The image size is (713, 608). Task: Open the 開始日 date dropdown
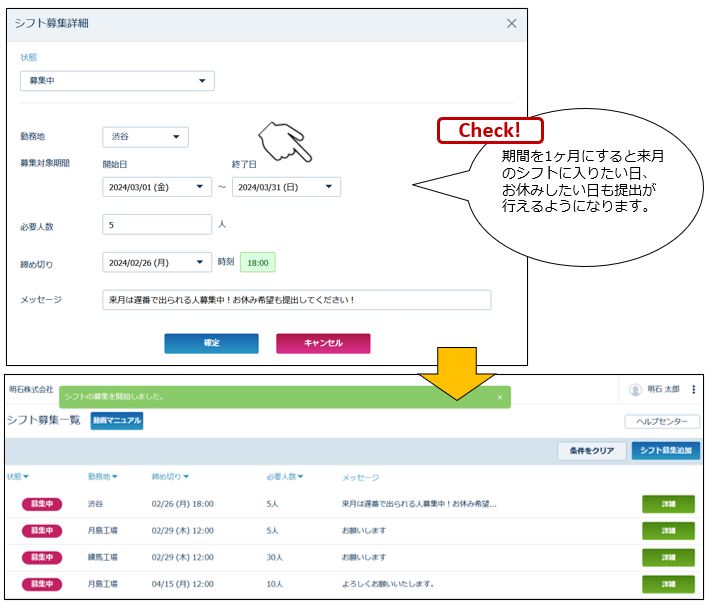157,187
